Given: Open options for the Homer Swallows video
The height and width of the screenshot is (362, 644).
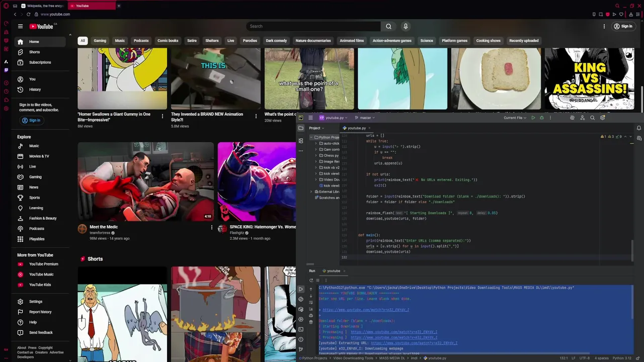Looking at the screenshot, I should (x=162, y=116).
